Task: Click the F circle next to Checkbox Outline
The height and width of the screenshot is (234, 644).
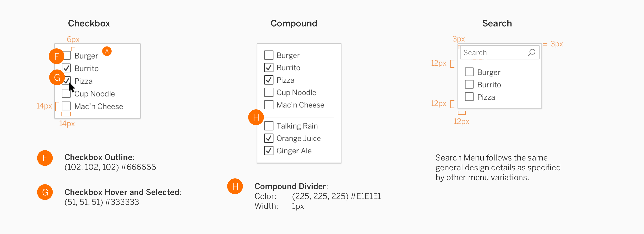Action: click(45, 158)
